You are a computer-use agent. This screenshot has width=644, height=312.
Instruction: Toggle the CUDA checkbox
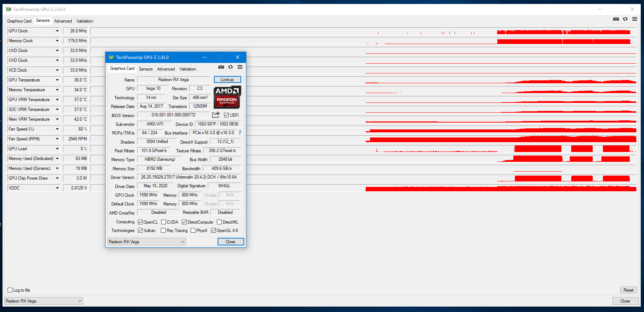(x=163, y=222)
